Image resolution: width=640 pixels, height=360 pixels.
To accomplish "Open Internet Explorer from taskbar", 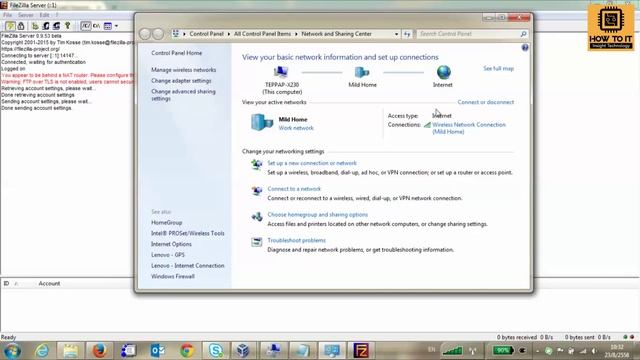I will click(42, 351).
